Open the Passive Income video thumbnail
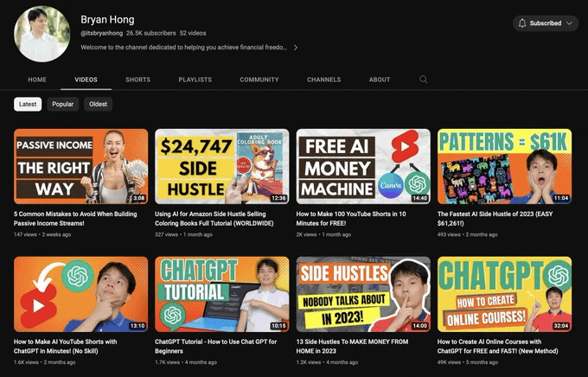This screenshot has width=588, height=377. pyautogui.click(x=80, y=166)
